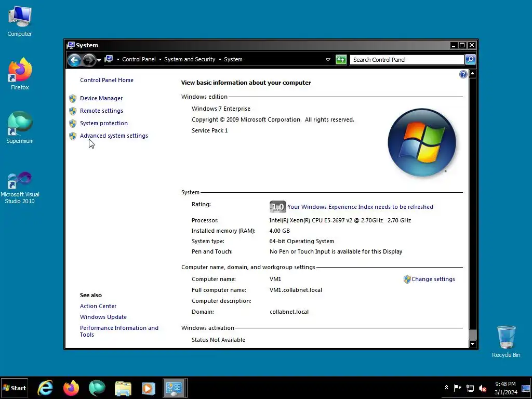Click the System window title bar icon

[x=71, y=45]
